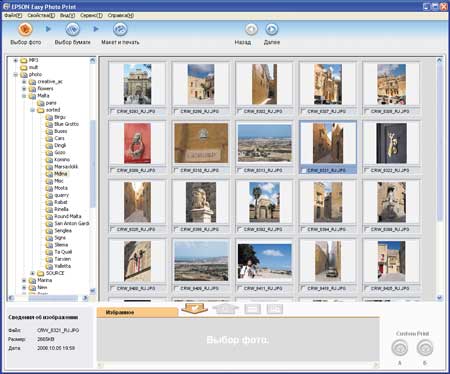Tick checkbox under the parked car alley photo
Viewport: 450px width, 374px height.
tap(303, 288)
